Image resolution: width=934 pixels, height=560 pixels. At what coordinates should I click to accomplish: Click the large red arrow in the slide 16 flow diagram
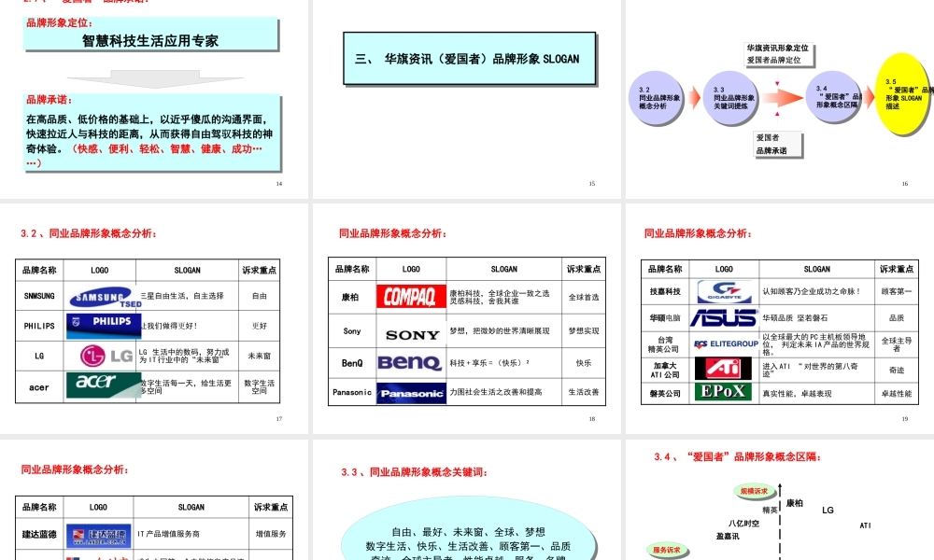pos(782,98)
